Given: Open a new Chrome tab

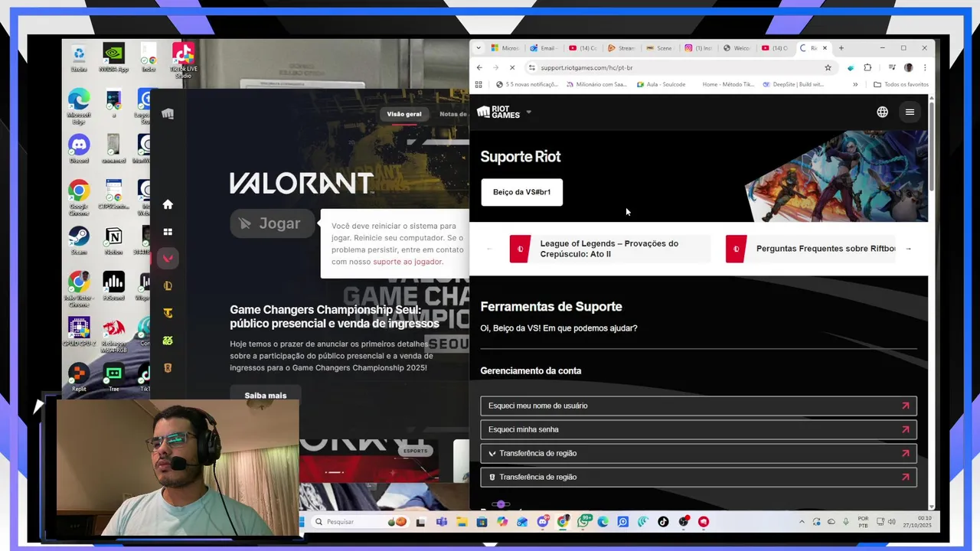Looking at the screenshot, I should pos(841,48).
